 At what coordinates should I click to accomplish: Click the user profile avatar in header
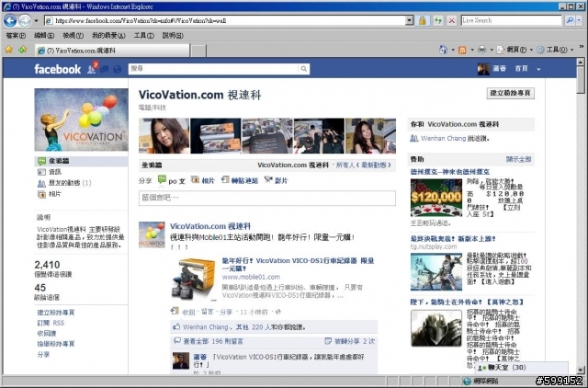(x=483, y=69)
